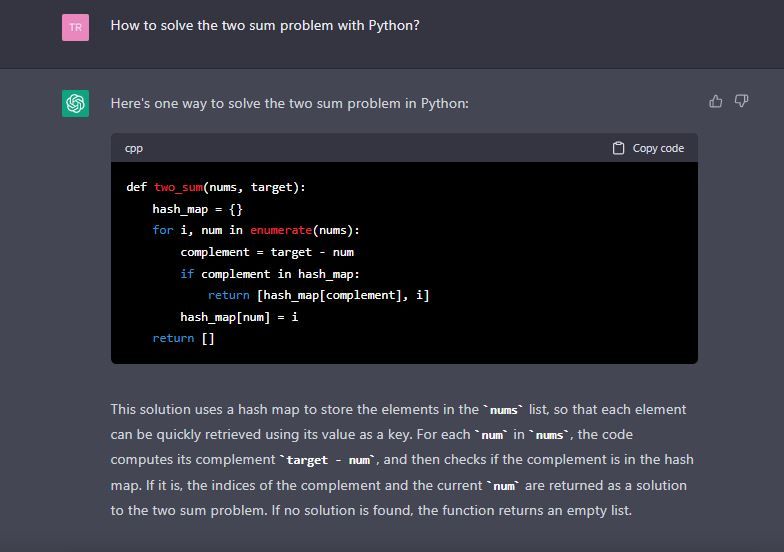Click the hash_map = {} code line
The height and width of the screenshot is (552, 784).
pyautogui.click(x=198, y=209)
